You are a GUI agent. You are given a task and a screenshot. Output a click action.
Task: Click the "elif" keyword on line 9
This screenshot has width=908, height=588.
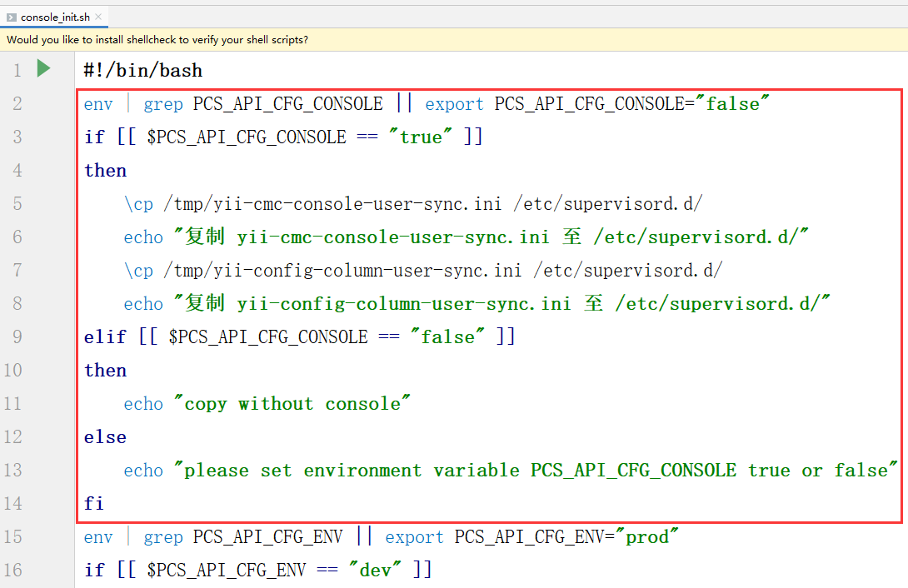coord(106,337)
